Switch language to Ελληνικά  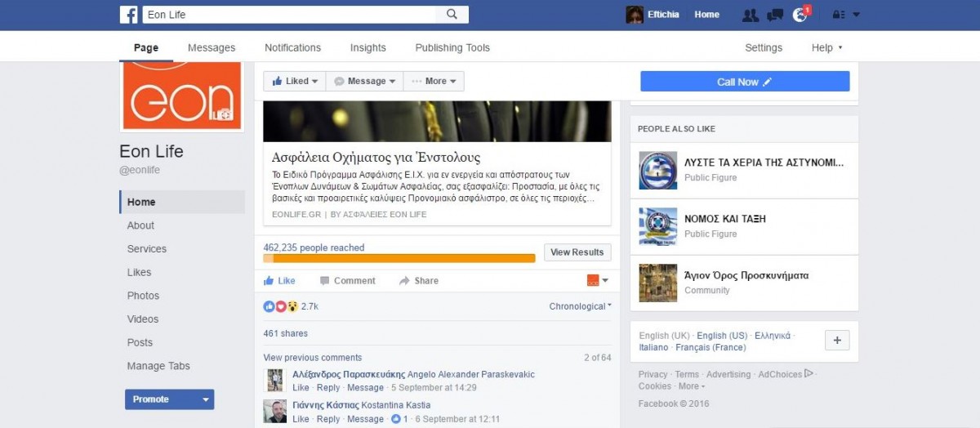(x=772, y=336)
